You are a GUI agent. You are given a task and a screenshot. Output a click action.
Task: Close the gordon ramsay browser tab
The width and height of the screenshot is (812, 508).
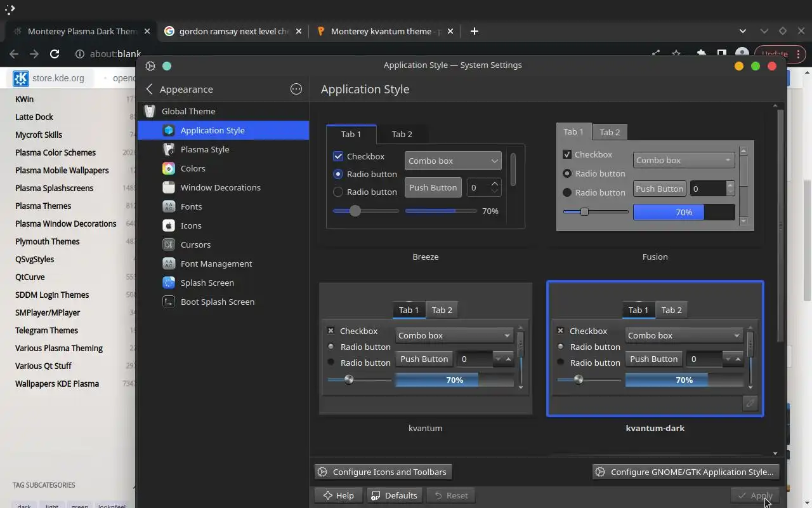(298, 31)
